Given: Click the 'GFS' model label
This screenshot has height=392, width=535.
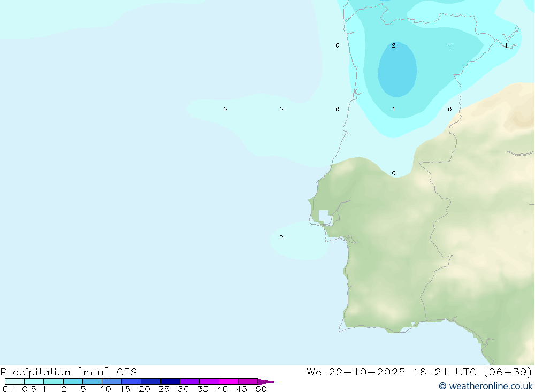Looking at the screenshot, I should click(x=127, y=372).
